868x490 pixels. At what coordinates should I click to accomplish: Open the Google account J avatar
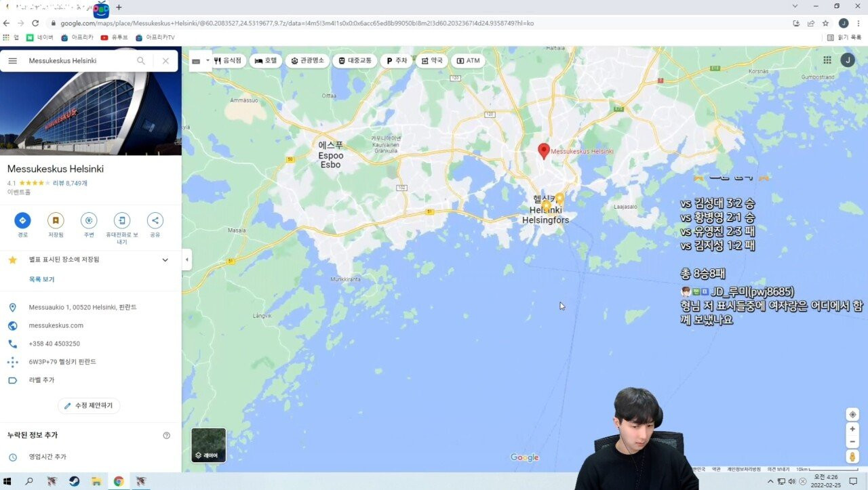(848, 60)
